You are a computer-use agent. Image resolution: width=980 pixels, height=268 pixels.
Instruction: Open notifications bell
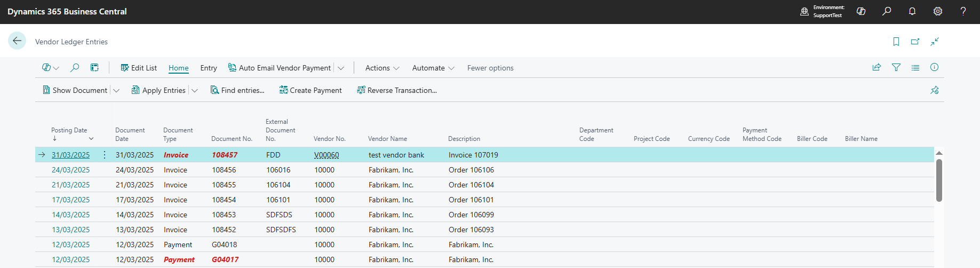coord(912,11)
